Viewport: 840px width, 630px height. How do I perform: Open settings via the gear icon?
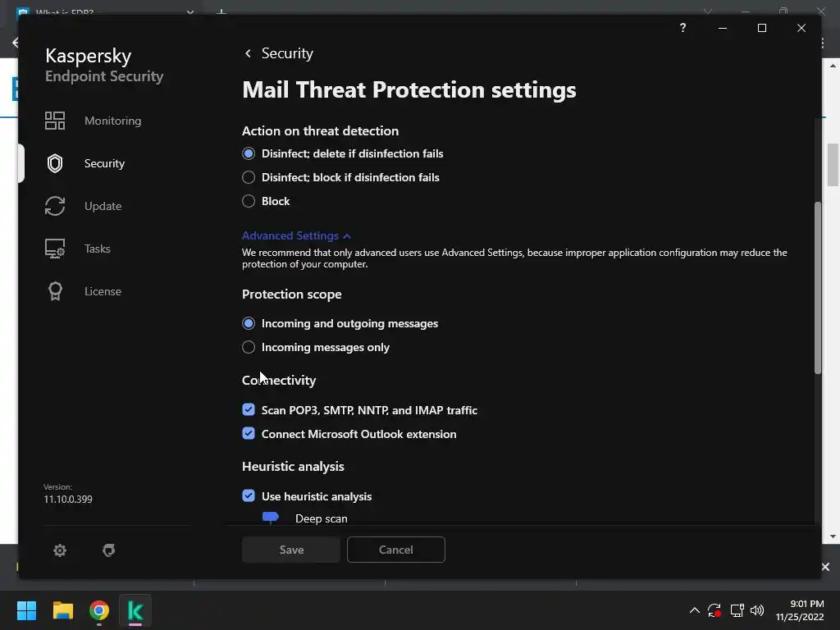(x=60, y=550)
